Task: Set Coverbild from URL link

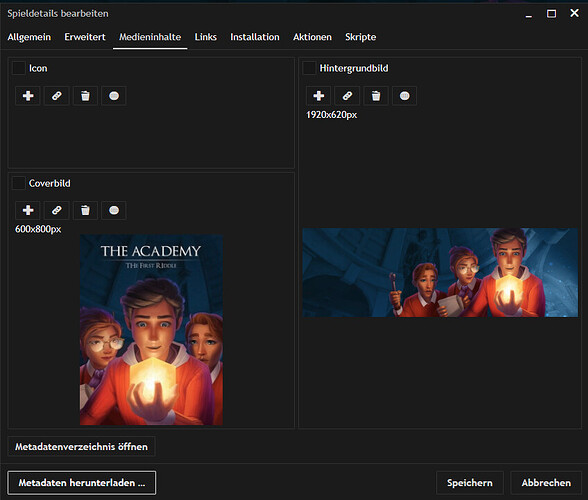Action: pos(57,210)
